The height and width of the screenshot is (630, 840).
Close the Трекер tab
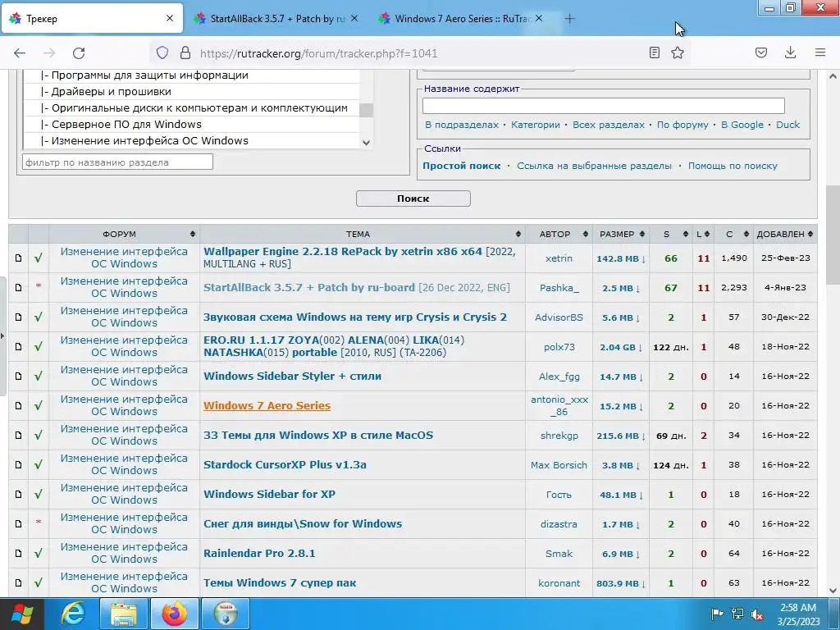169,18
